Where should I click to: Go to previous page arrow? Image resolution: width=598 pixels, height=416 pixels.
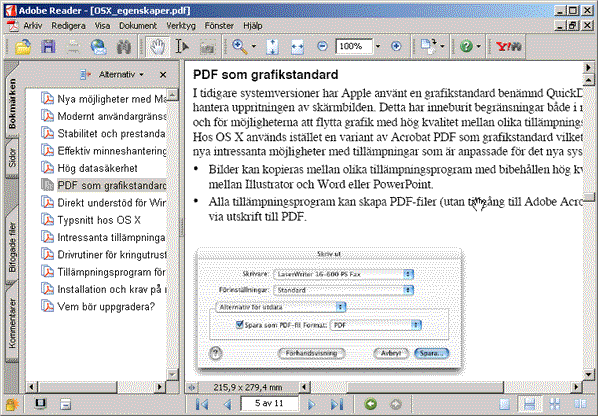coord(228,404)
